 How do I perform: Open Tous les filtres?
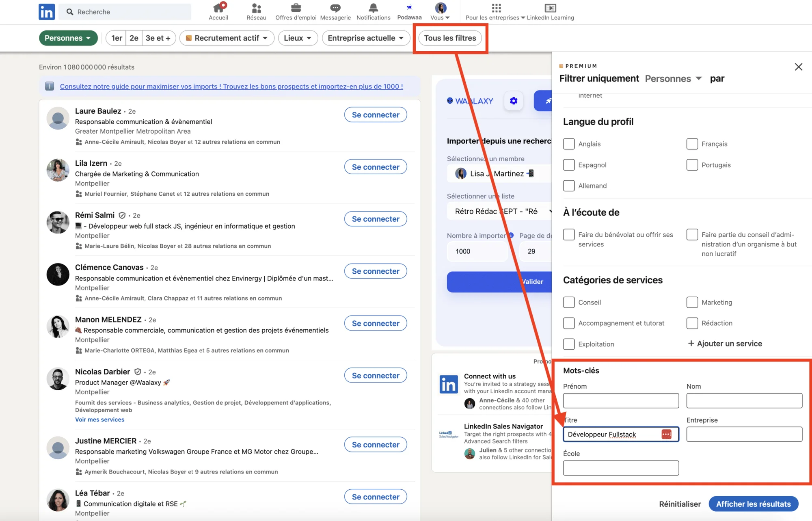tap(450, 38)
